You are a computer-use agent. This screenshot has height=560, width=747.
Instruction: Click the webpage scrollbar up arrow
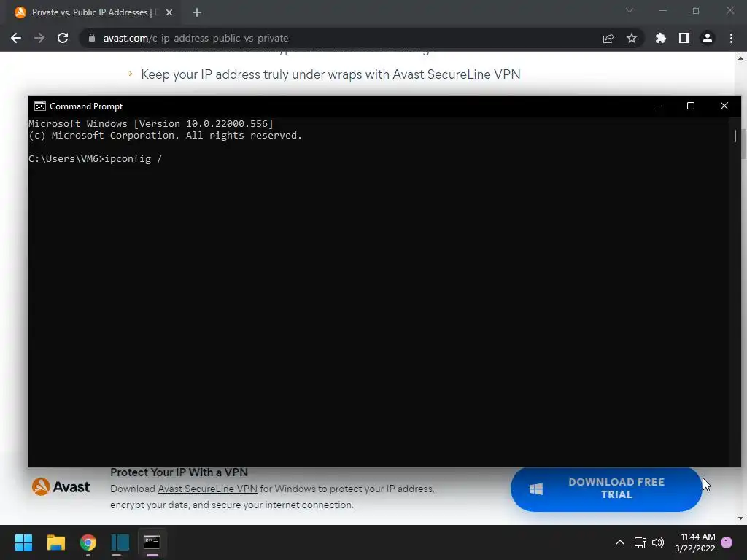coord(741,58)
